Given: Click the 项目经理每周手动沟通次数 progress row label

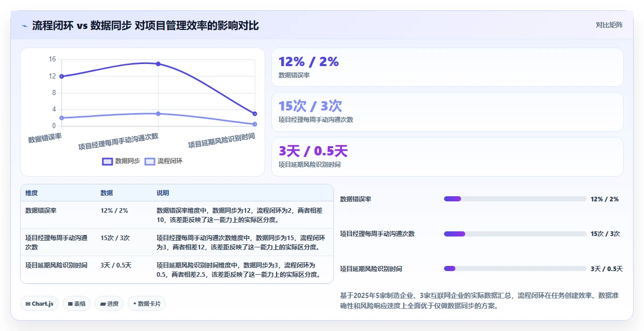Looking at the screenshot, I should [x=377, y=234].
